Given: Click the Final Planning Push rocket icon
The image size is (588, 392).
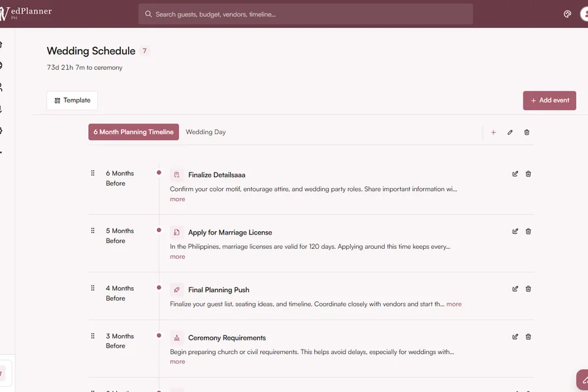Looking at the screenshot, I should (176, 289).
